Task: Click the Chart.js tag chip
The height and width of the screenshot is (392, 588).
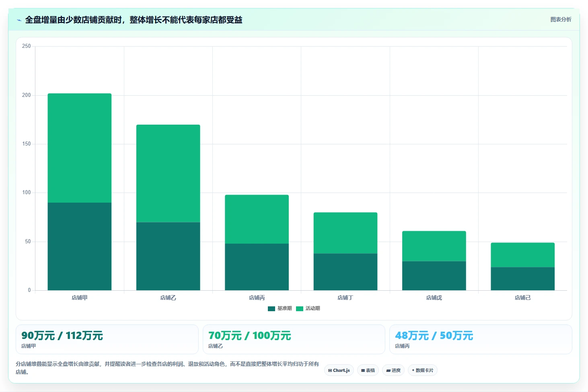Action: (x=339, y=370)
